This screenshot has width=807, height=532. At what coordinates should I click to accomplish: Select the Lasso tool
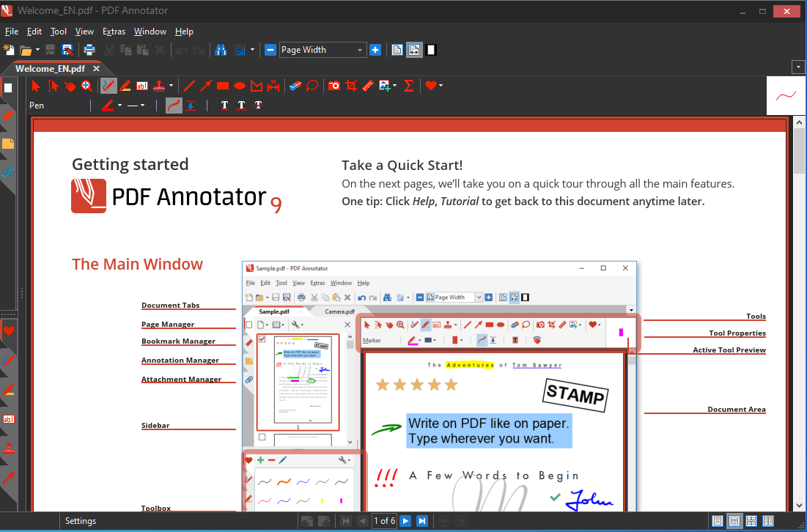click(312, 86)
